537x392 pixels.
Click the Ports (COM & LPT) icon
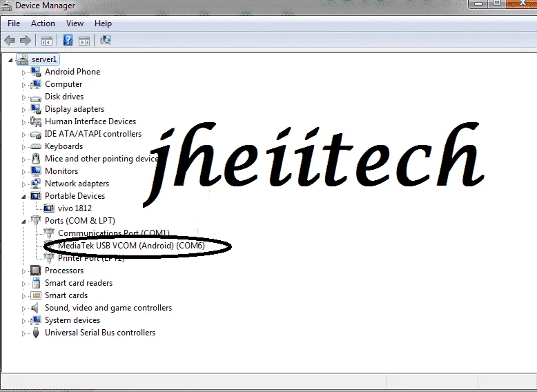click(x=36, y=221)
